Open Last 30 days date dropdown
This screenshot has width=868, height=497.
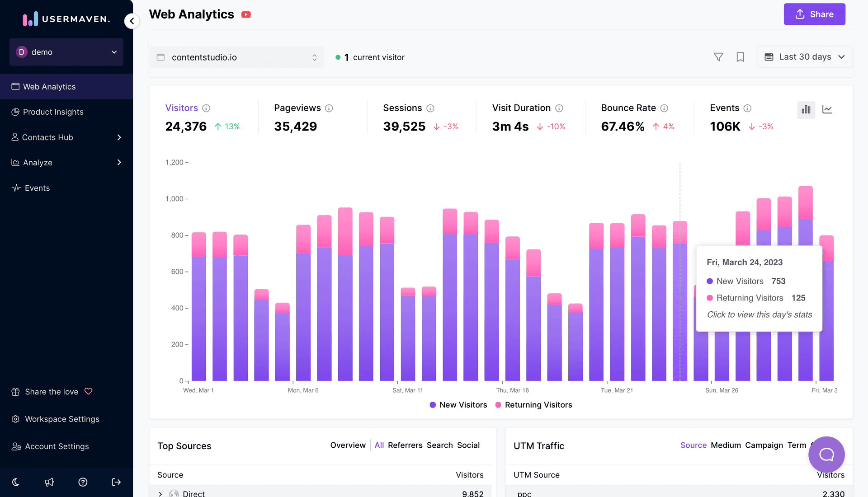click(x=805, y=57)
